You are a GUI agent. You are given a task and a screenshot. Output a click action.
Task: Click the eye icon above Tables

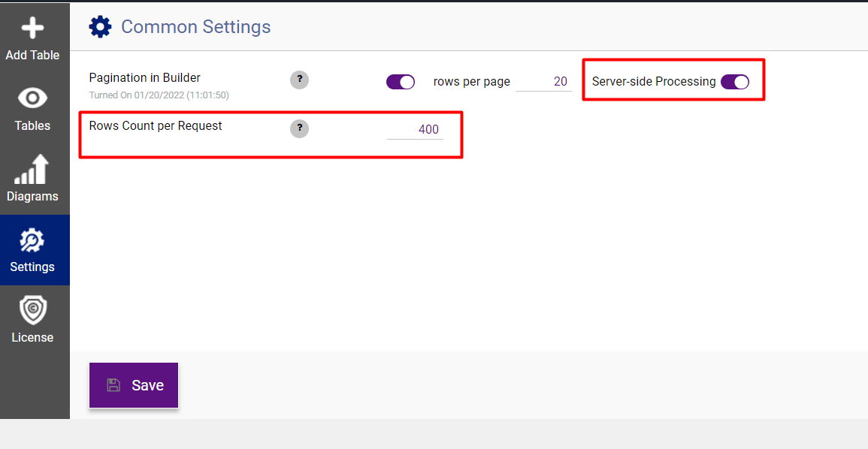click(x=32, y=99)
